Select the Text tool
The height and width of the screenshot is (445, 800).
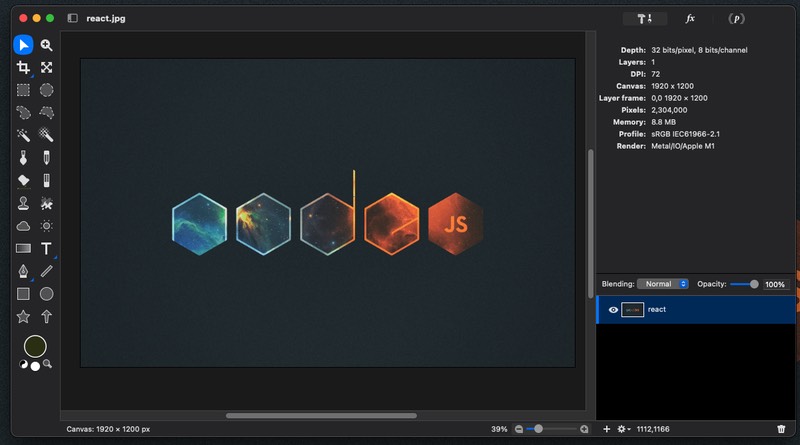(46, 248)
